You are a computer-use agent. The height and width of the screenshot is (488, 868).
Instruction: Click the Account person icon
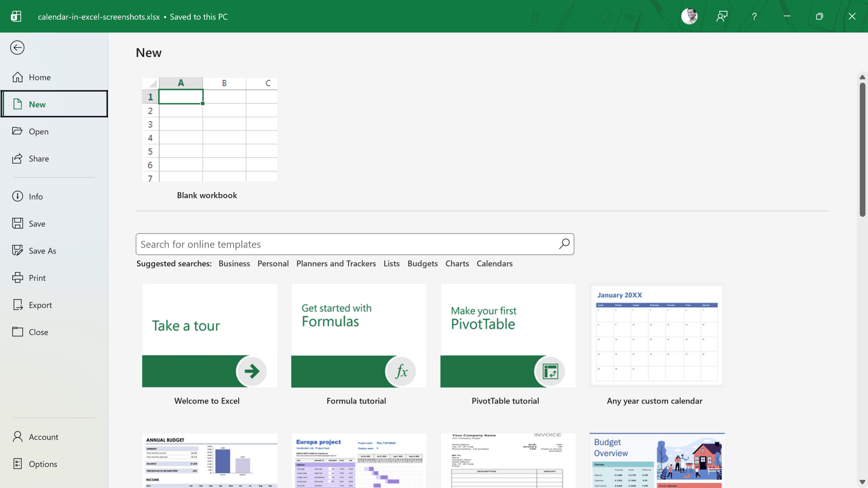pyautogui.click(x=17, y=436)
